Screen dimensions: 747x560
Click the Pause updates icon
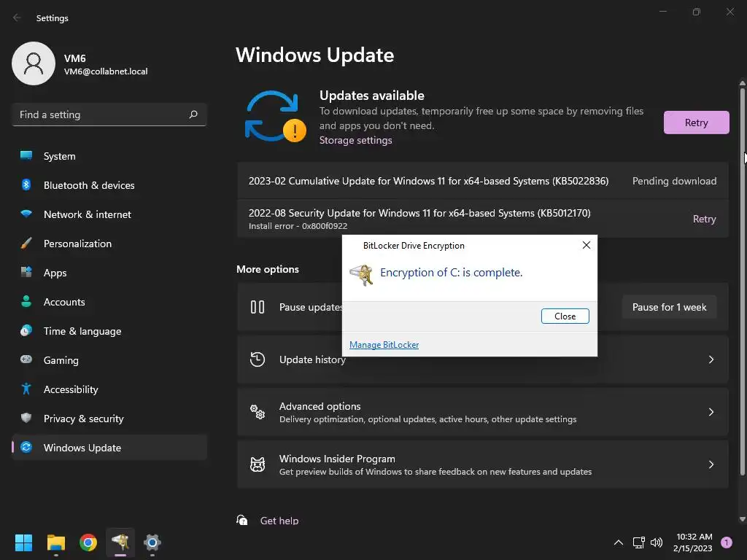click(258, 307)
